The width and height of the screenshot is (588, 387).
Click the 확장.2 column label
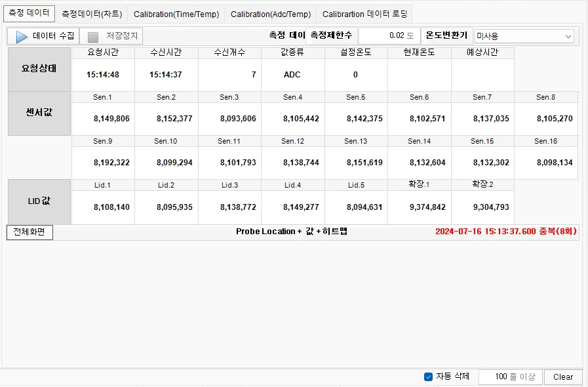(x=482, y=184)
